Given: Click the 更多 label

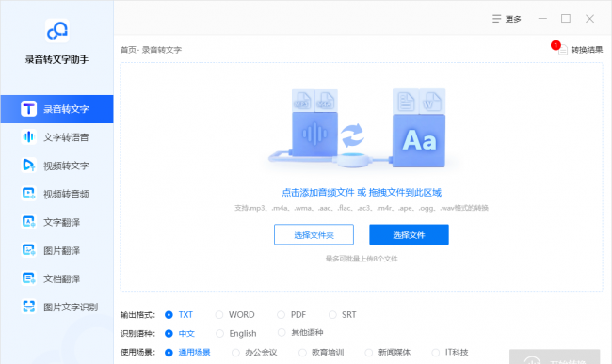Looking at the screenshot, I should (x=513, y=19).
